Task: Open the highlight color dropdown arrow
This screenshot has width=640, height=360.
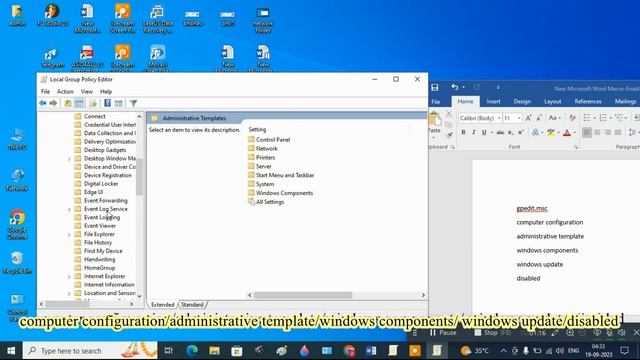Action: coord(558,133)
